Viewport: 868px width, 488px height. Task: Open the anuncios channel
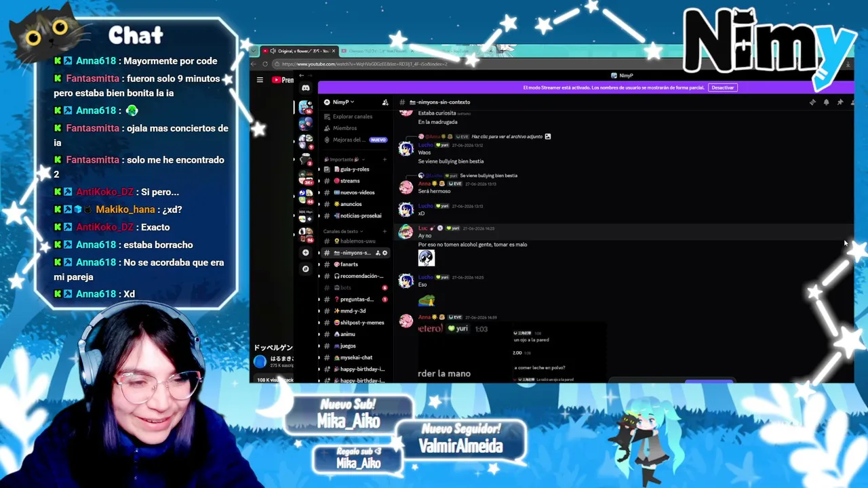(355, 204)
